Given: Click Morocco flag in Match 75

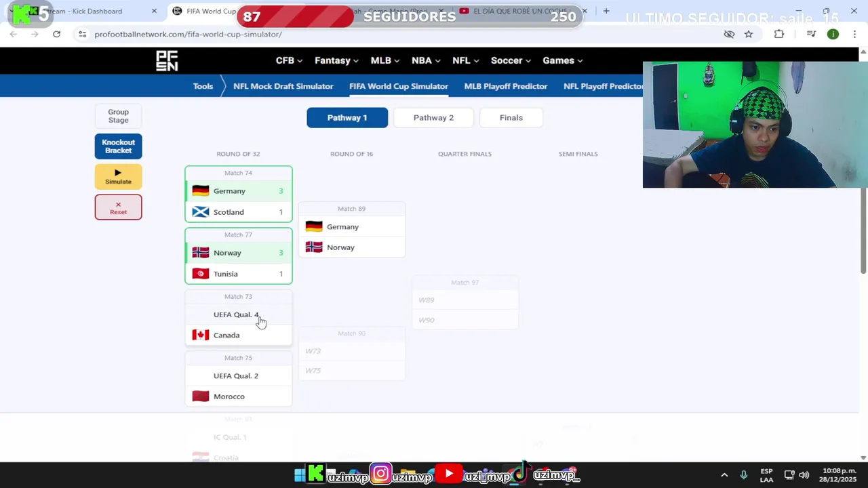Looking at the screenshot, I should [201, 396].
